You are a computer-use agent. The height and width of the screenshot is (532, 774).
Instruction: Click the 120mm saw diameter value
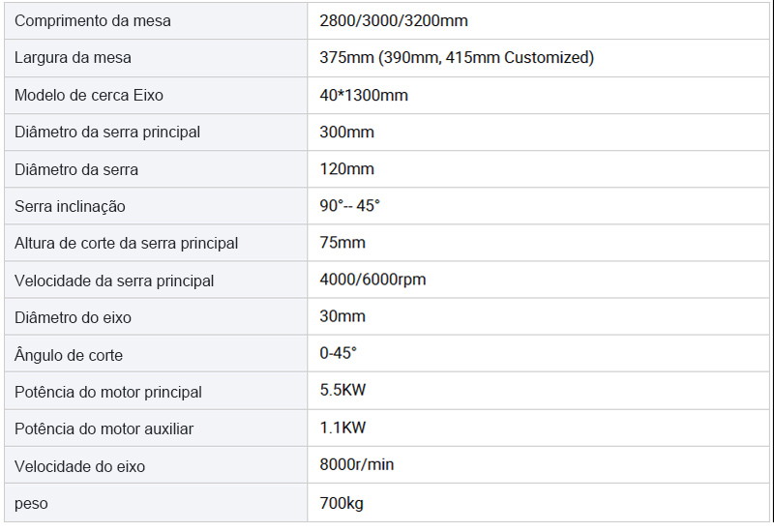coord(346,169)
